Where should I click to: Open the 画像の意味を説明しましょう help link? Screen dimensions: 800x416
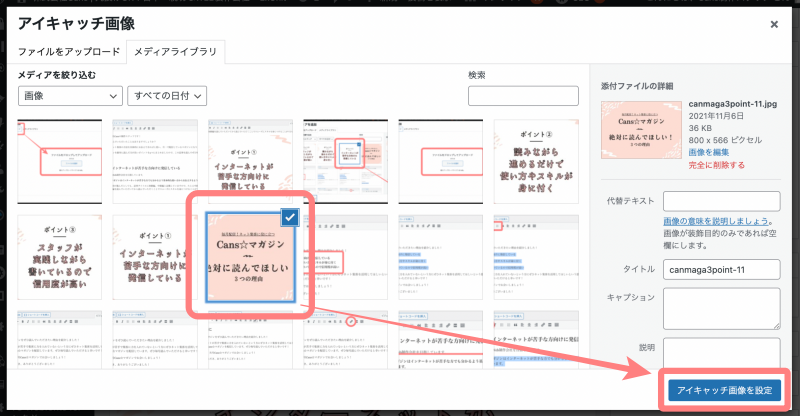tap(717, 220)
